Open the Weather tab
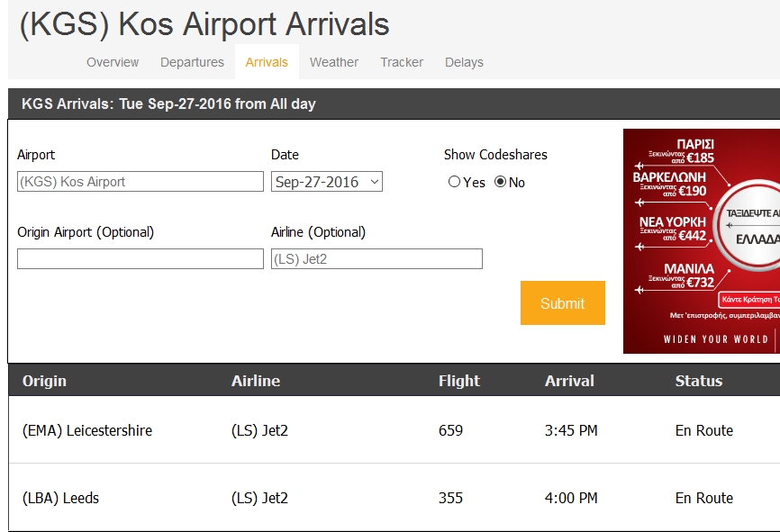780x532 pixels. pos(334,62)
